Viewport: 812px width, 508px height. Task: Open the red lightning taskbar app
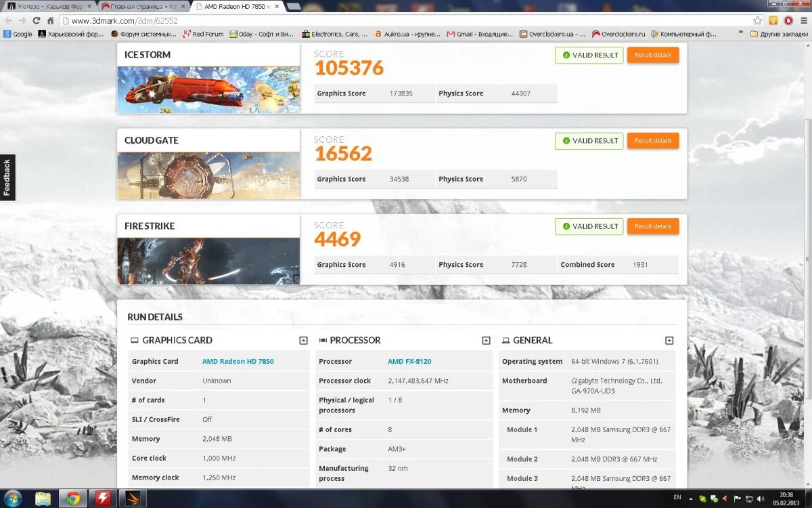103,499
